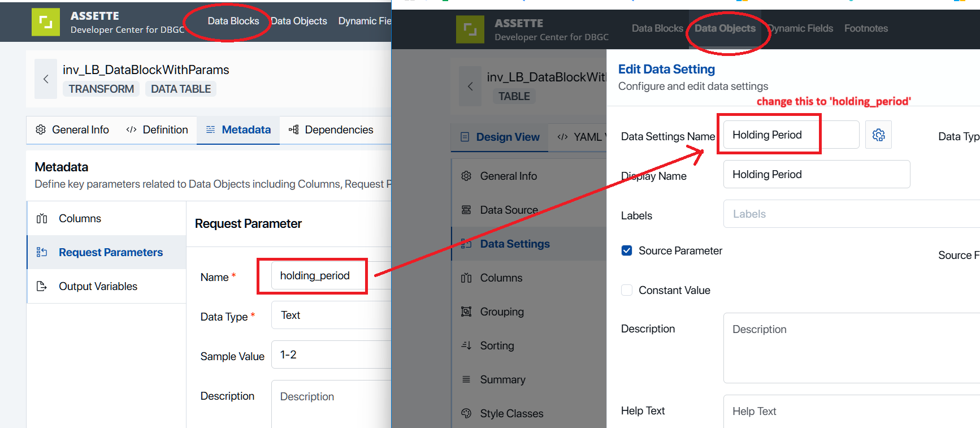This screenshot has width=980, height=428.
Task: Open the Sorting section
Action: (x=529, y=345)
